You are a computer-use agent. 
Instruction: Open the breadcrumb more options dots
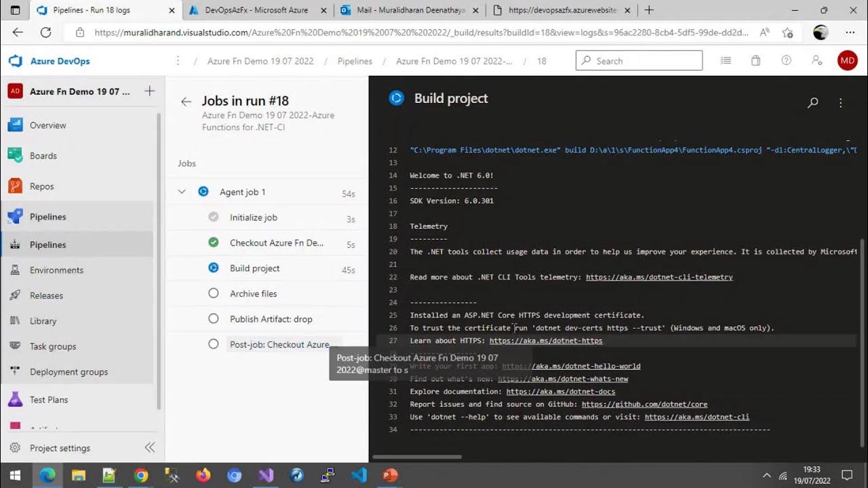click(x=178, y=60)
